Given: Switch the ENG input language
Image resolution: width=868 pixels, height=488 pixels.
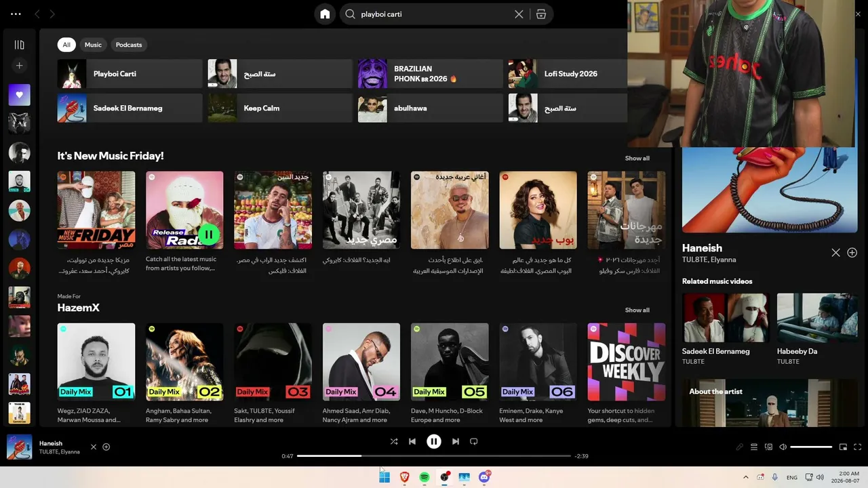Looking at the screenshot, I should pyautogui.click(x=792, y=477).
